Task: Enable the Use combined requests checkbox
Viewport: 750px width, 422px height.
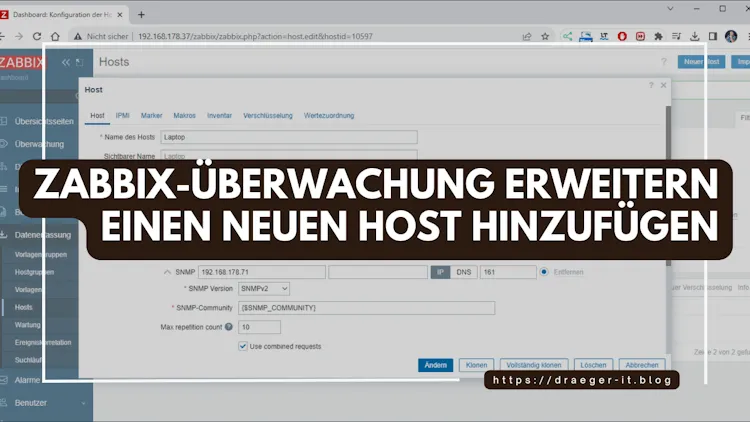Action: pos(243,346)
